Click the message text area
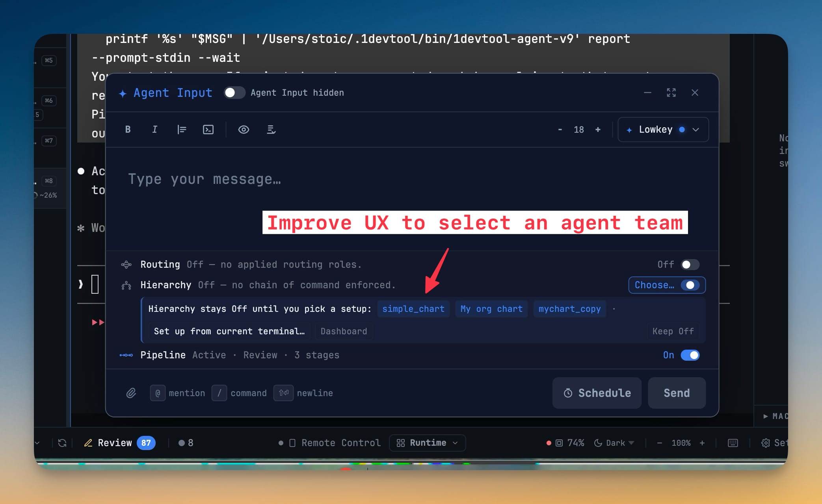Viewport: 822px width, 504px height. point(412,199)
